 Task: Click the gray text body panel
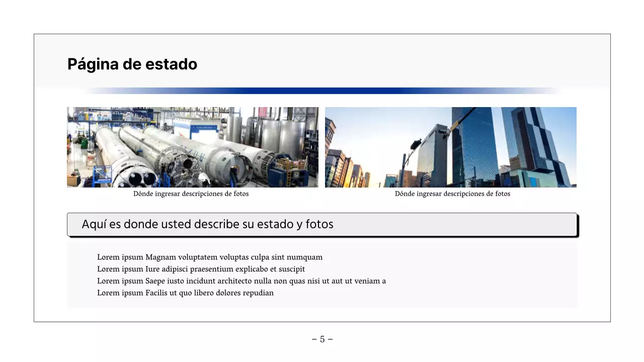tap(322, 274)
